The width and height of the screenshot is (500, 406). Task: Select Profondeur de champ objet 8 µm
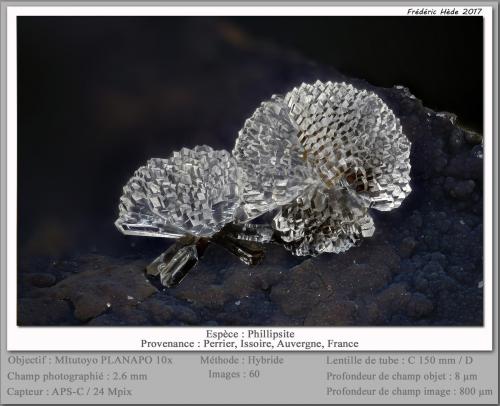click(x=402, y=376)
